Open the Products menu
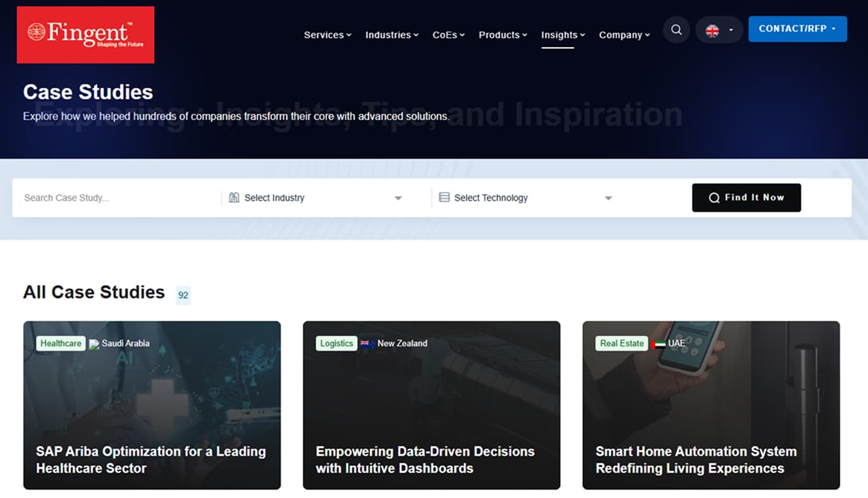This screenshot has height=498, width=868. click(x=503, y=35)
